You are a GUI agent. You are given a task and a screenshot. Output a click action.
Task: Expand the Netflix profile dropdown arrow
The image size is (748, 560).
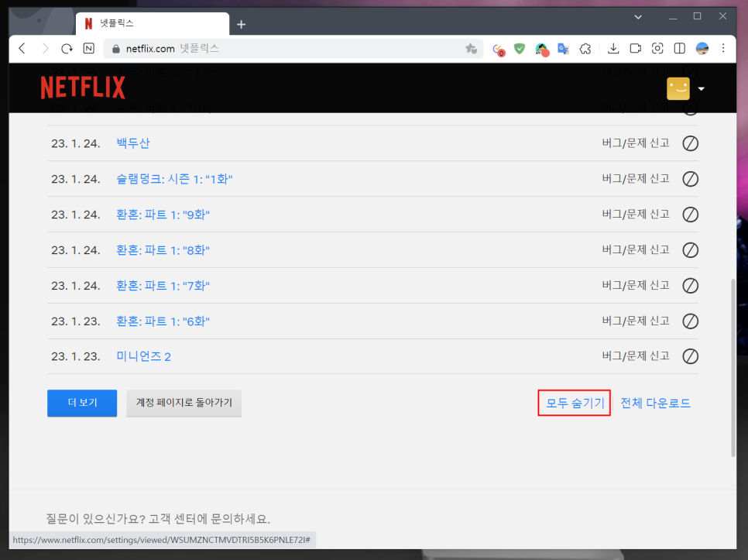702,89
